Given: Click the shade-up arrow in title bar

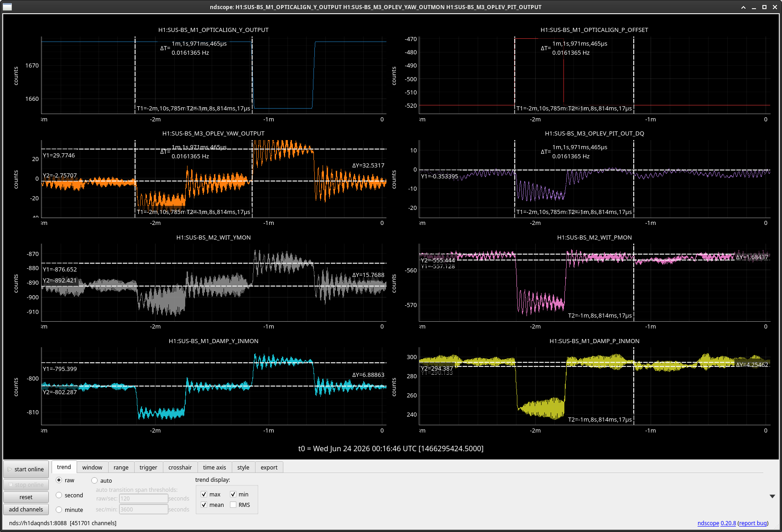Looking at the screenshot, I should tap(743, 7).
